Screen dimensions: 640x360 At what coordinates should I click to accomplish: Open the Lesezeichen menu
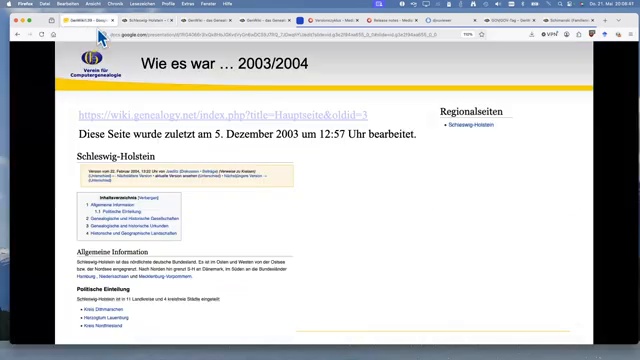[142, 4]
